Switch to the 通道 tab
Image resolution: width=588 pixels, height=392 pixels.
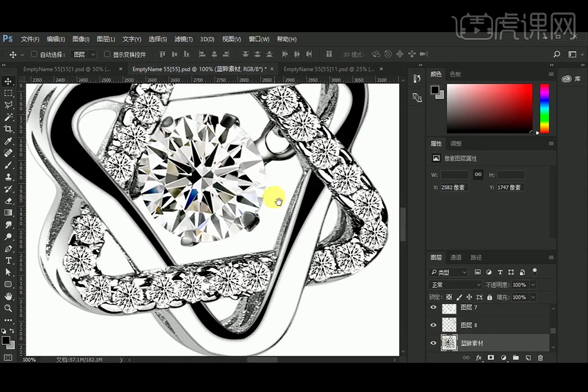pos(456,257)
